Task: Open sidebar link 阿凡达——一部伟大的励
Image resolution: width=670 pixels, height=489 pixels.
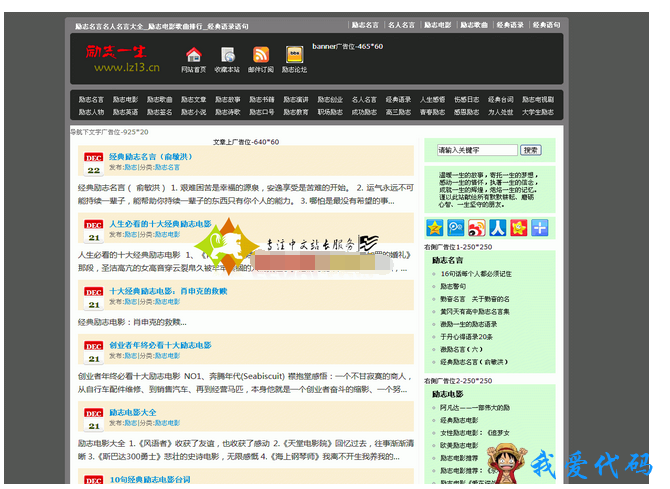Action: tap(475, 408)
